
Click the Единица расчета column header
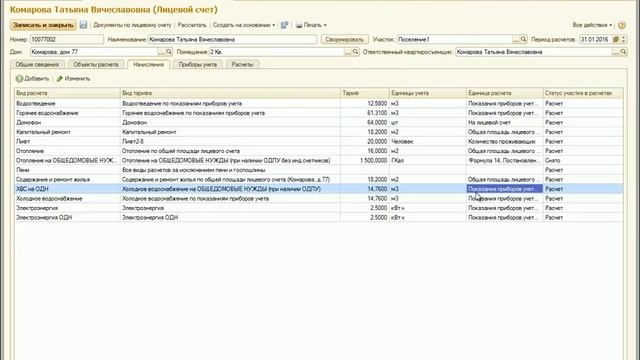(504, 93)
